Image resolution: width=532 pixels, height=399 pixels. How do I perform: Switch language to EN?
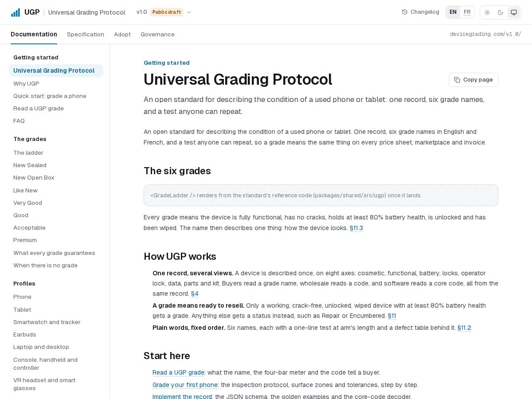pos(453,12)
